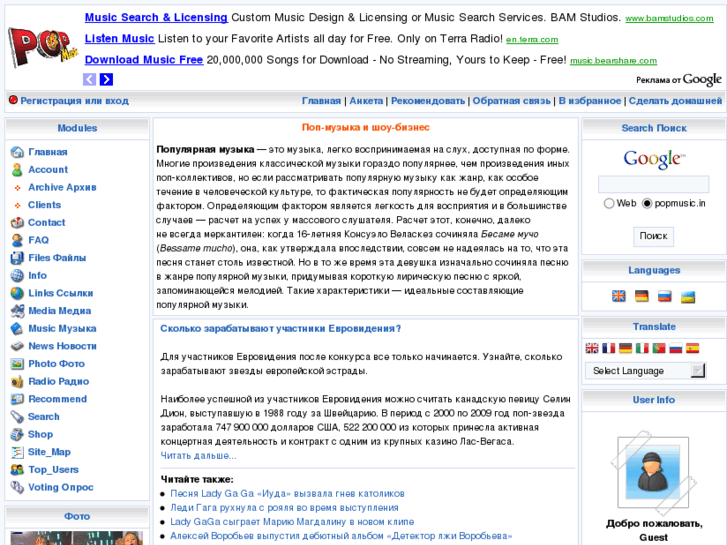Click the Site_Map icon

pyautogui.click(x=17, y=451)
